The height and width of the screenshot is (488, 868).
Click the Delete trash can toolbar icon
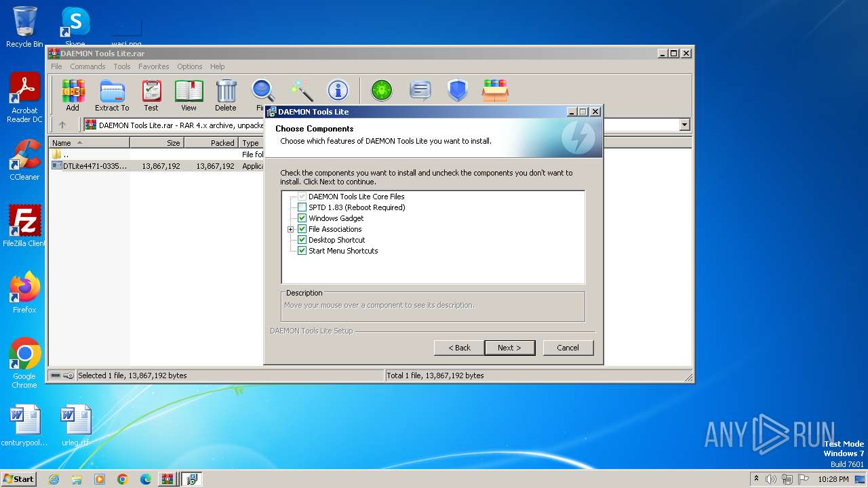click(226, 95)
